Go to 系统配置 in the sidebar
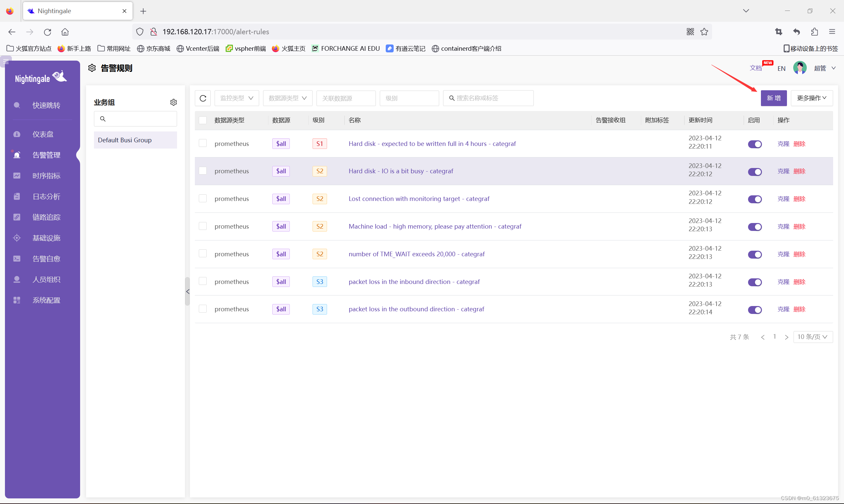This screenshot has height=504, width=844. 46,300
